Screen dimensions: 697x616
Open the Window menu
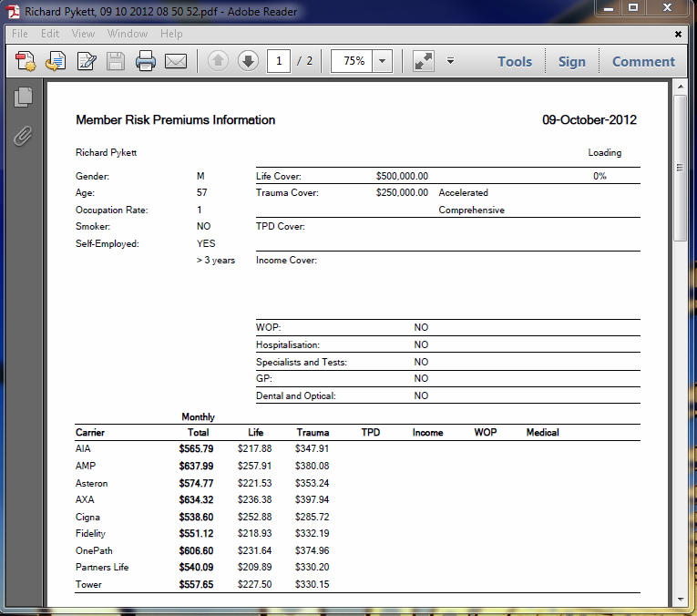pyautogui.click(x=128, y=34)
